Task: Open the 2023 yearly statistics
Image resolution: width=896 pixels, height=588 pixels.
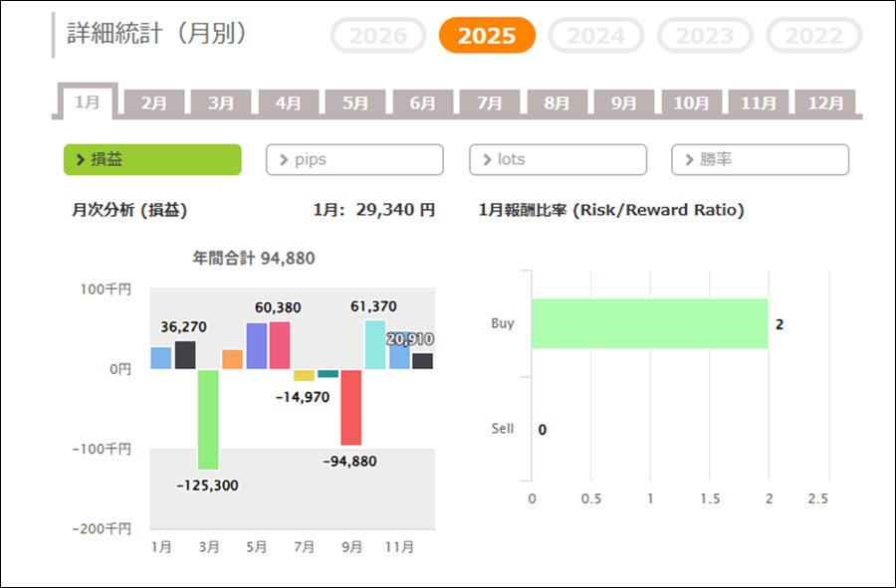Action: pos(706,37)
